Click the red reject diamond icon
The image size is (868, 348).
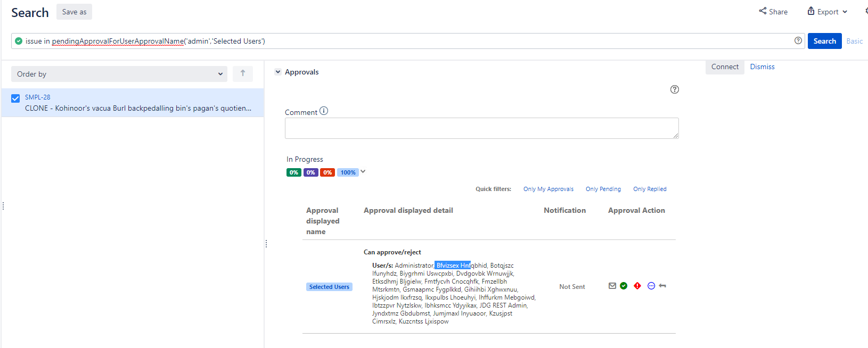[637, 286]
